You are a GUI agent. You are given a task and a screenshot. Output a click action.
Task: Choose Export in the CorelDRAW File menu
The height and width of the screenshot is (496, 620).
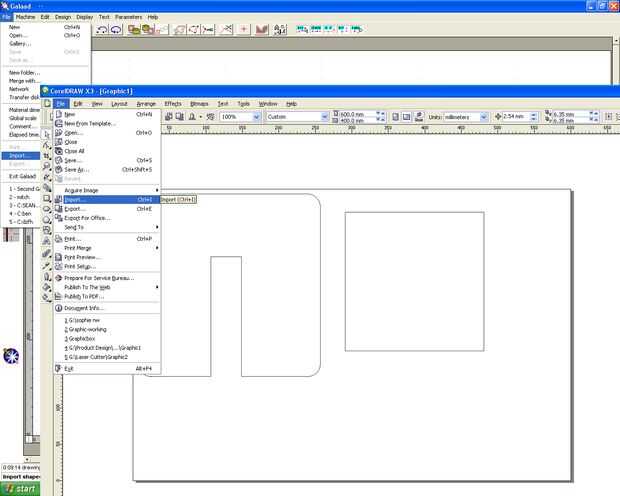(x=107, y=209)
